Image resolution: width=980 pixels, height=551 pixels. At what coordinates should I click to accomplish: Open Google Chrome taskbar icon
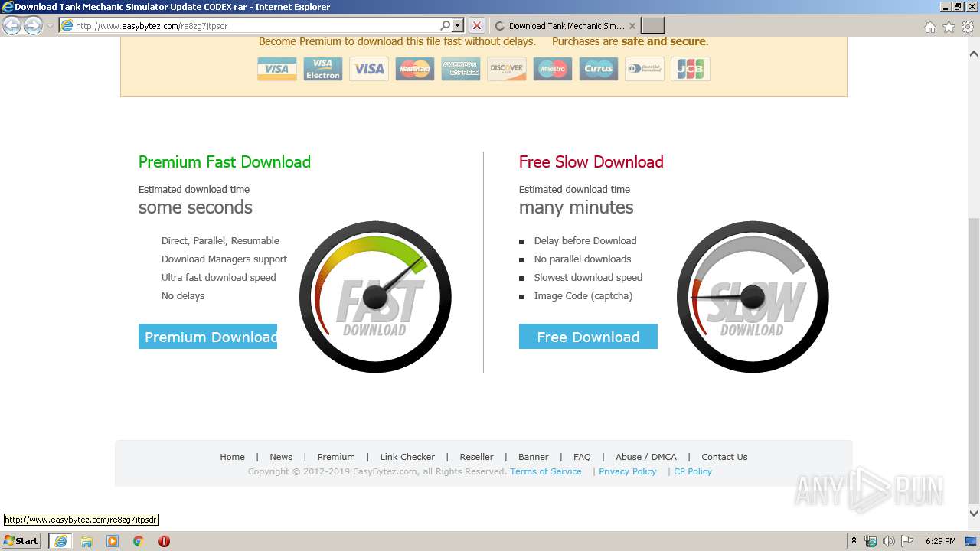pos(139,541)
